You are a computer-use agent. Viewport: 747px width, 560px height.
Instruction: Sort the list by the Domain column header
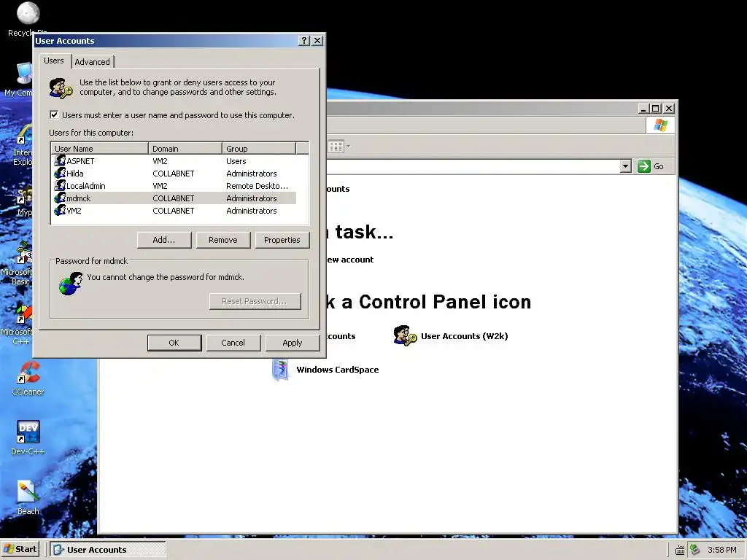coord(185,149)
